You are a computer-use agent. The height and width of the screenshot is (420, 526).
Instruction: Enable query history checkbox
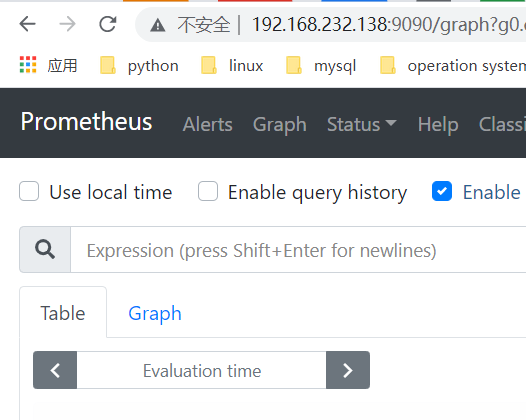click(208, 191)
